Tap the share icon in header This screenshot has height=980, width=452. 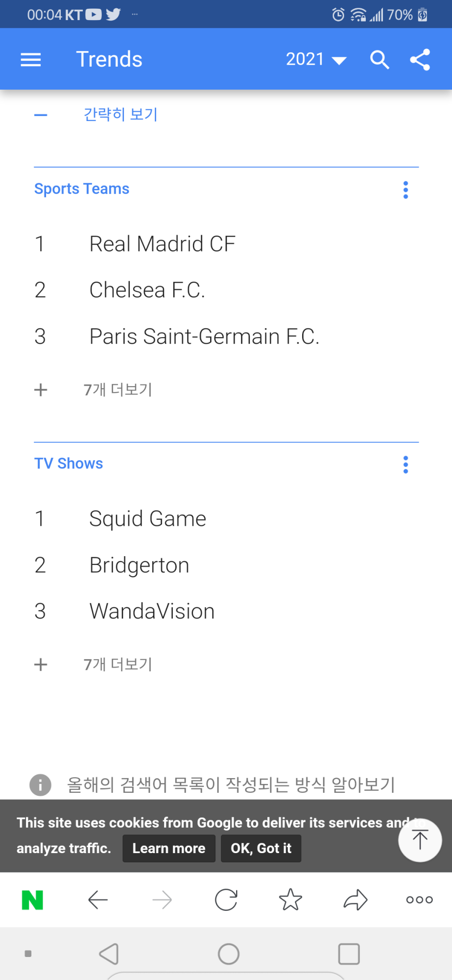pyautogui.click(x=420, y=60)
